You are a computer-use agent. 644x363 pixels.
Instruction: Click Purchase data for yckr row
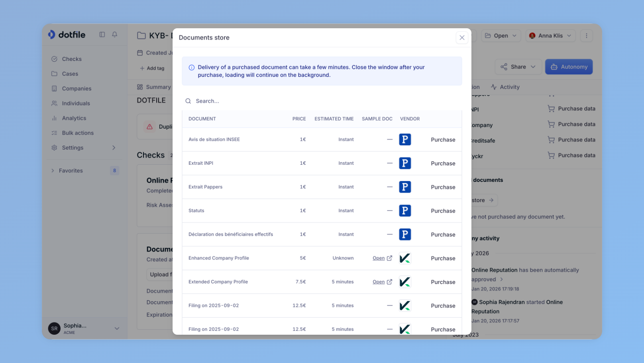pos(571,155)
